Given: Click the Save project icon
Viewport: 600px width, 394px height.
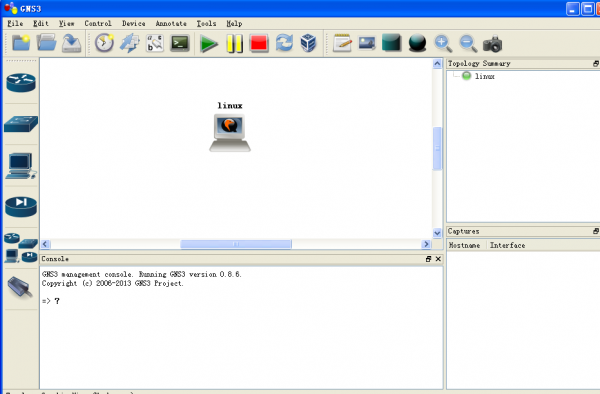Looking at the screenshot, I should 72,43.
